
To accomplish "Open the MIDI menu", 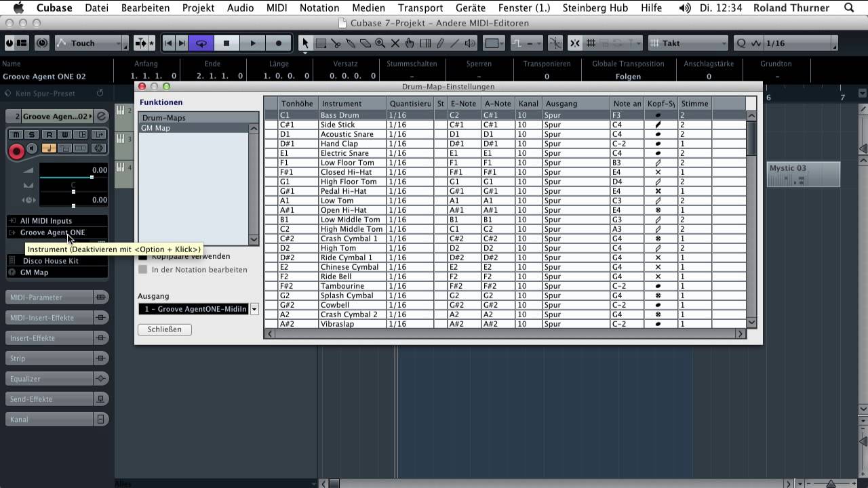I will (x=277, y=8).
